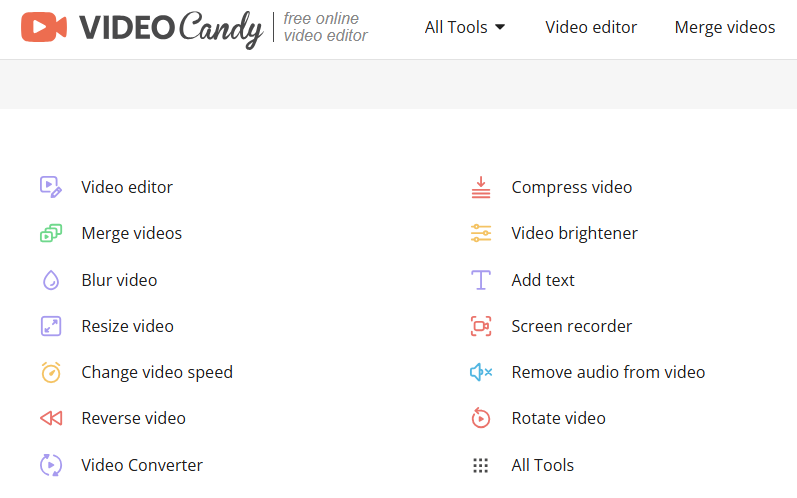Open the Video Converter link
The width and height of the screenshot is (797, 498).
point(142,465)
